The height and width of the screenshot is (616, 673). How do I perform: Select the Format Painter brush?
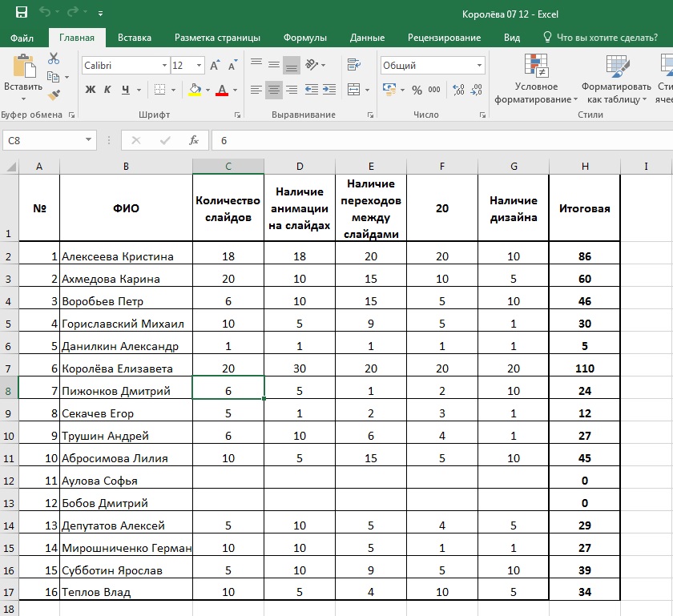(54, 95)
